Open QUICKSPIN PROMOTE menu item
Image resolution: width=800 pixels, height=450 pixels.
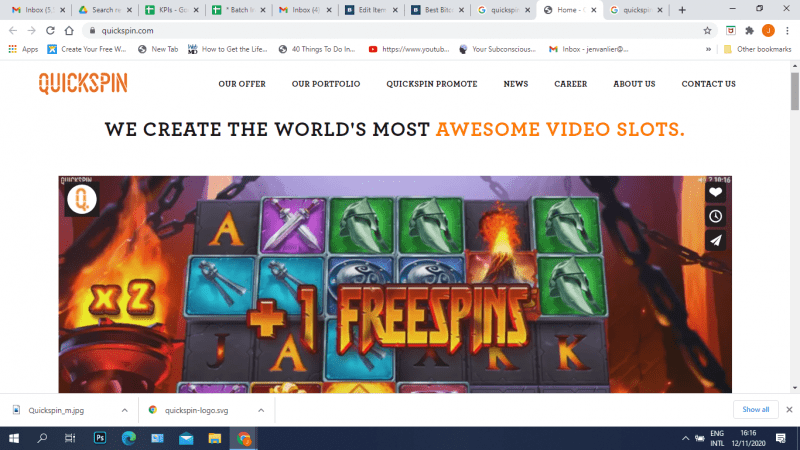pos(432,84)
